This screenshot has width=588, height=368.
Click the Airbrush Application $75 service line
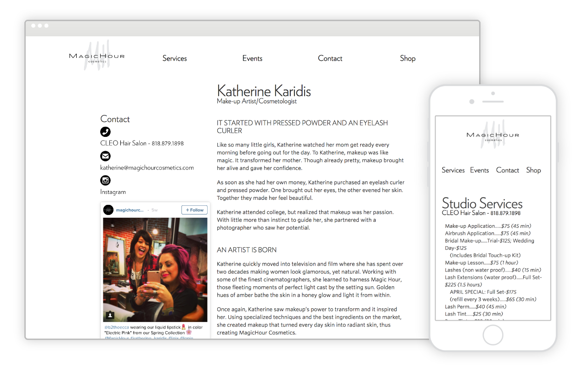click(x=487, y=233)
